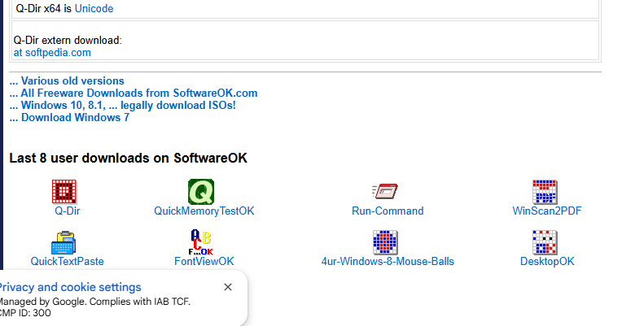Click the 'Managed by Google. Complies with IAB TCF.' text
Screen dimensions: 644x326
click(95, 302)
